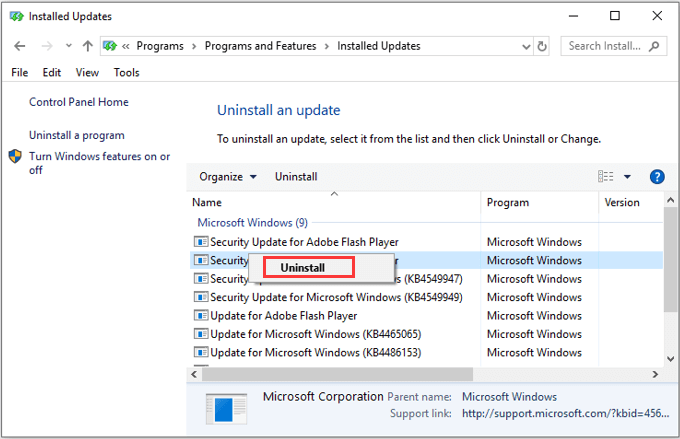This screenshot has height=439, width=680.
Task: Click icon of the KB4549949 update row
Action: point(201,297)
